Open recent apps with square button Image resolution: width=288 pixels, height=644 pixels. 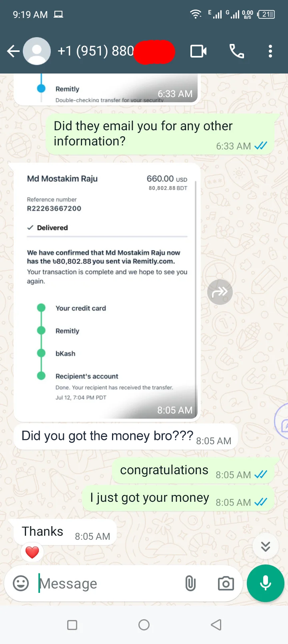pyautogui.click(x=72, y=625)
